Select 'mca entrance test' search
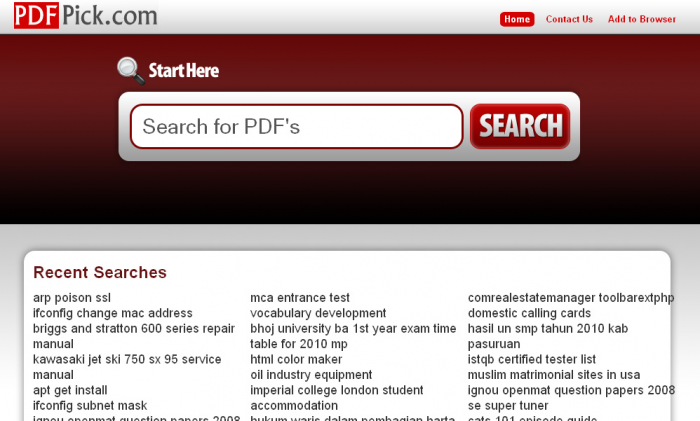This screenshot has width=700, height=421. point(300,298)
